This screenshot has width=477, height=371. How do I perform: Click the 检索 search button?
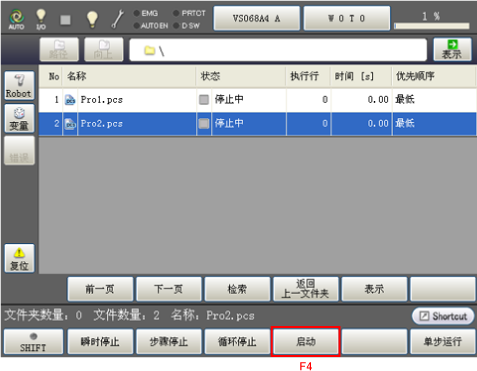pyautogui.click(x=237, y=289)
